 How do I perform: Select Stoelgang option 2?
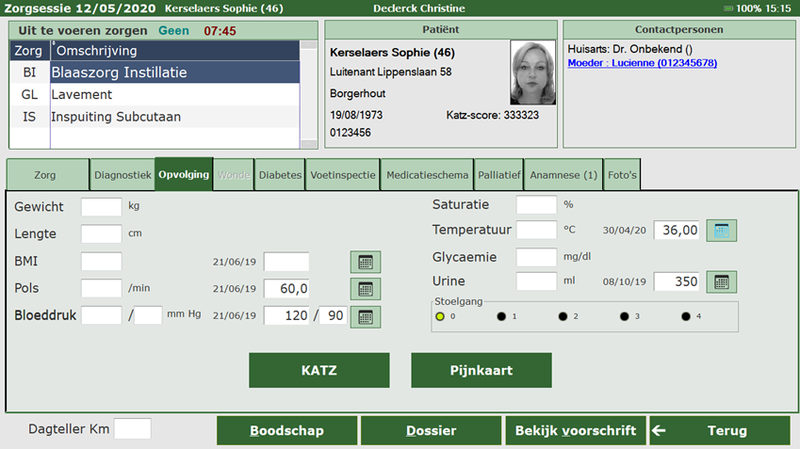point(561,317)
